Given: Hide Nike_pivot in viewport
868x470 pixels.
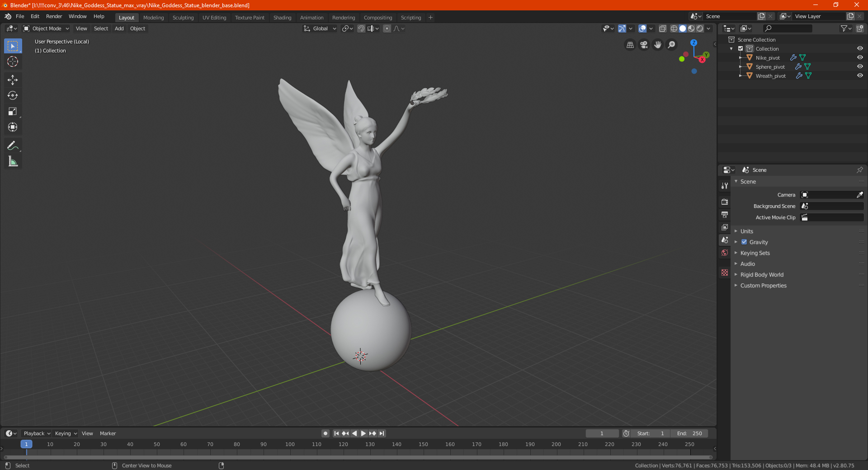Looking at the screenshot, I should [860, 58].
